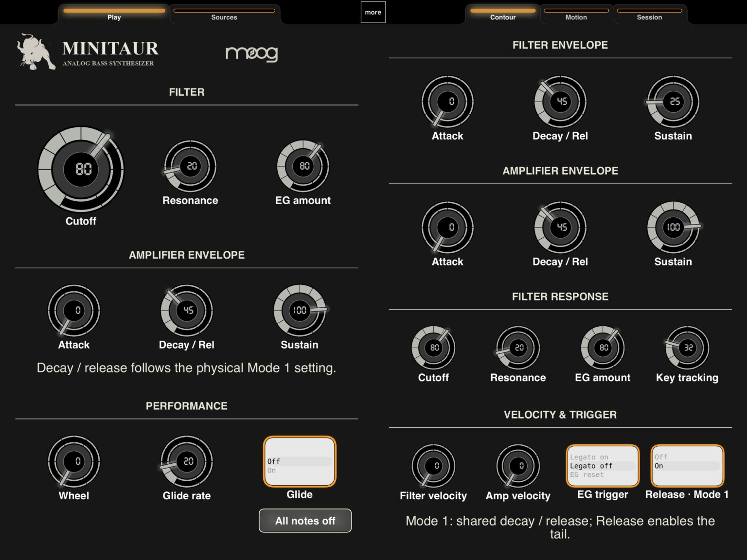Click the Attack knob on the Play panel
747x560 pixels.
(x=74, y=311)
